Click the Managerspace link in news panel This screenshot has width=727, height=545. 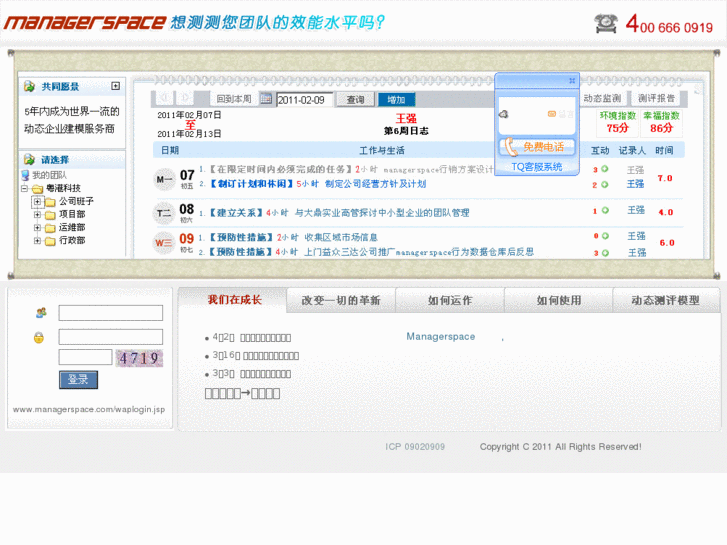point(440,336)
